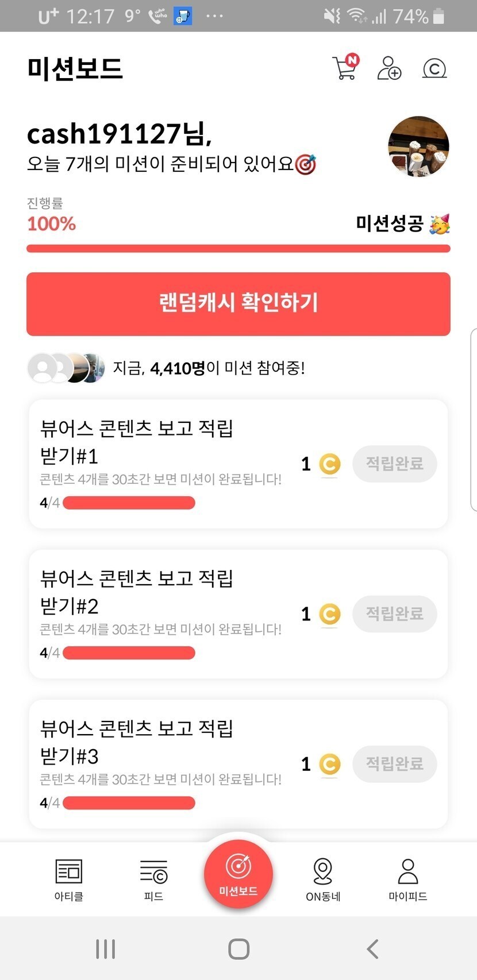The image size is (477, 980).
Task: Tap the gold coin for mission #3
Action: (329, 765)
